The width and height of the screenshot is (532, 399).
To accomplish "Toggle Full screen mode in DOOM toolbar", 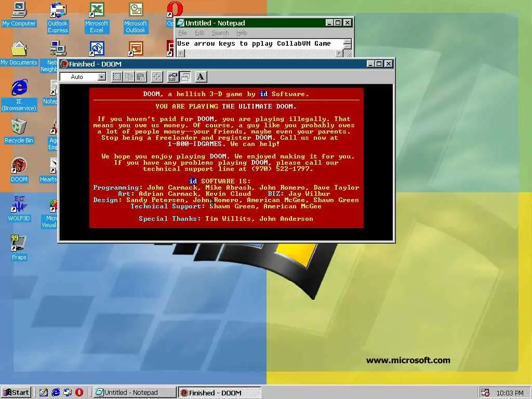I will point(157,77).
